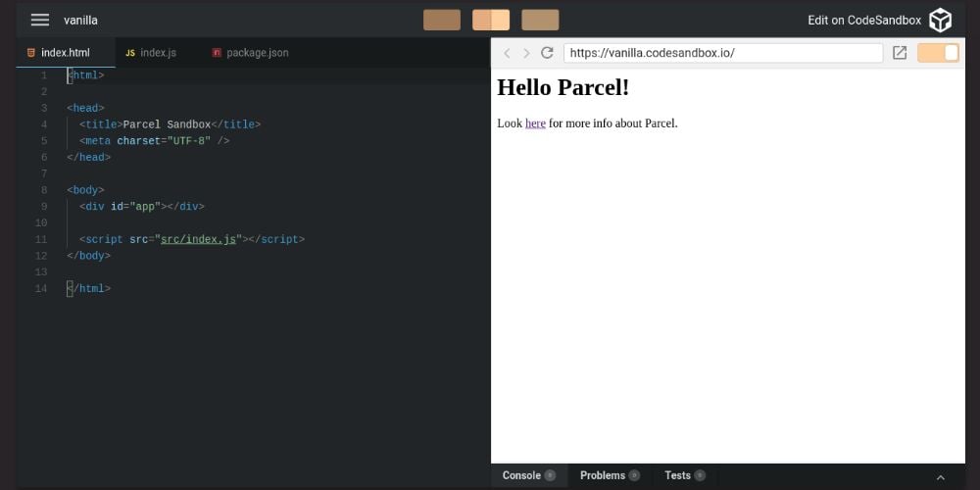Toggle the orange switch in preview toolbar
Screen dimensions: 980x490
[x=938, y=53]
